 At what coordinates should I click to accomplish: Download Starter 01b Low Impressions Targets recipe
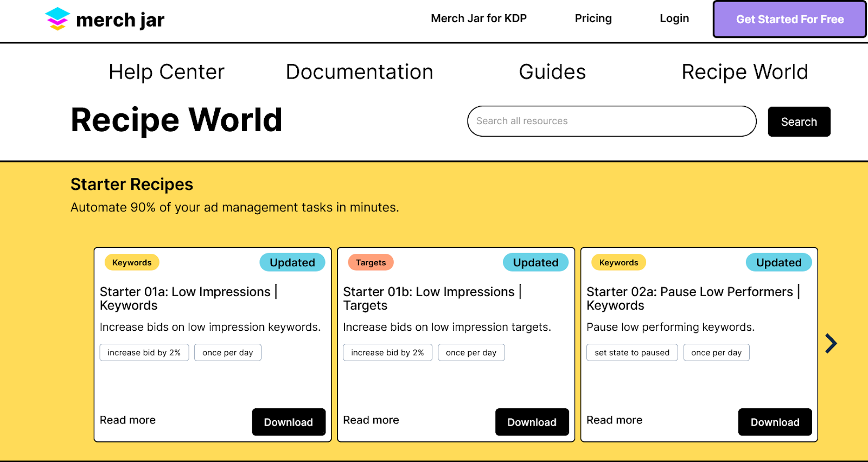[x=532, y=422]
